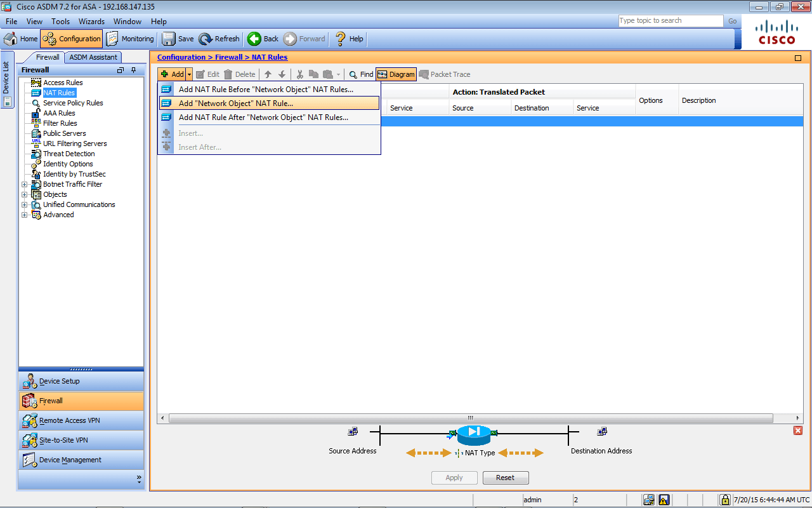Open Identity Options item
This screenshot has width=812, height=508.
68,164
